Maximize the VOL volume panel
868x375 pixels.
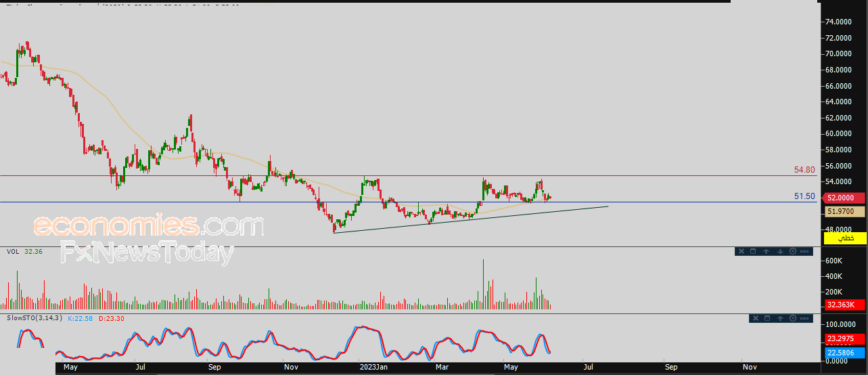[753, 251]
